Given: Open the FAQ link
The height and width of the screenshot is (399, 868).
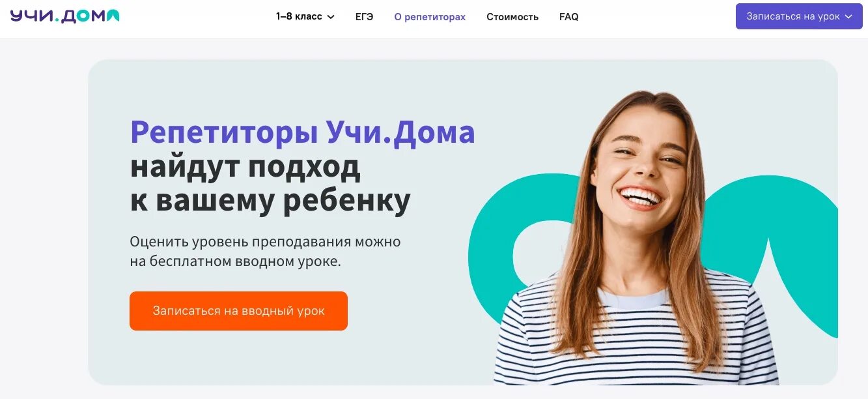Looking at the screenshot, I should pyautogui.click(x=568, y=17).
